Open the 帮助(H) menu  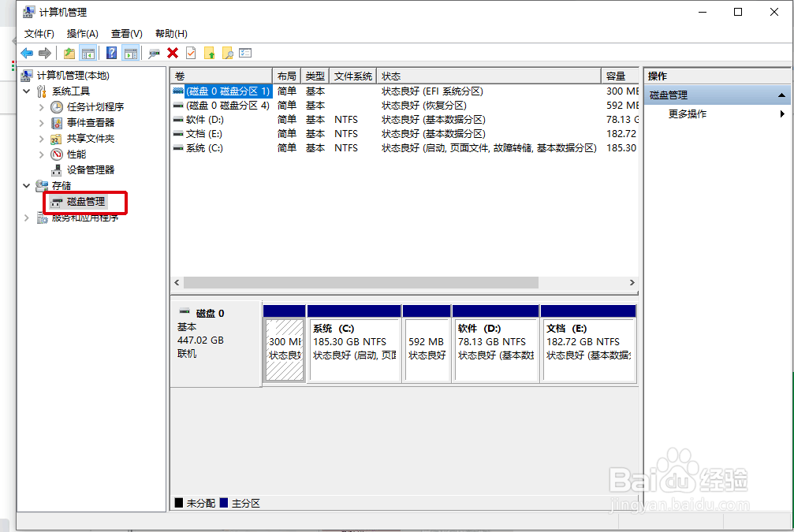[171, 33]
